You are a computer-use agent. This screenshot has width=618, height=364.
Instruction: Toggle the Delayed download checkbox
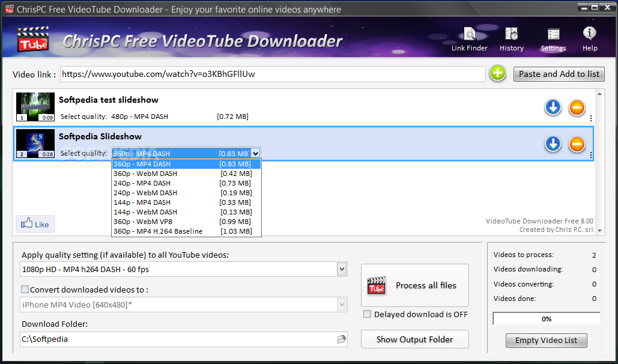tap(367, 314)
